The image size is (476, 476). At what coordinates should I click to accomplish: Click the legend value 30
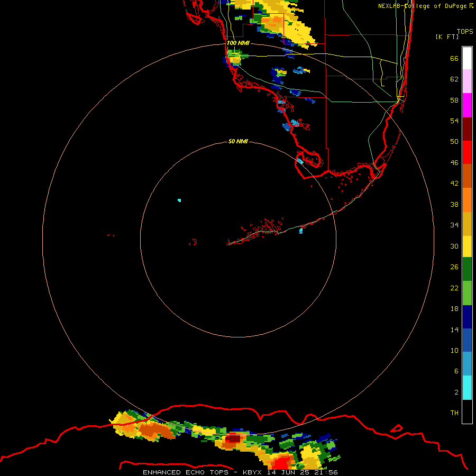[x=454, y=246]
